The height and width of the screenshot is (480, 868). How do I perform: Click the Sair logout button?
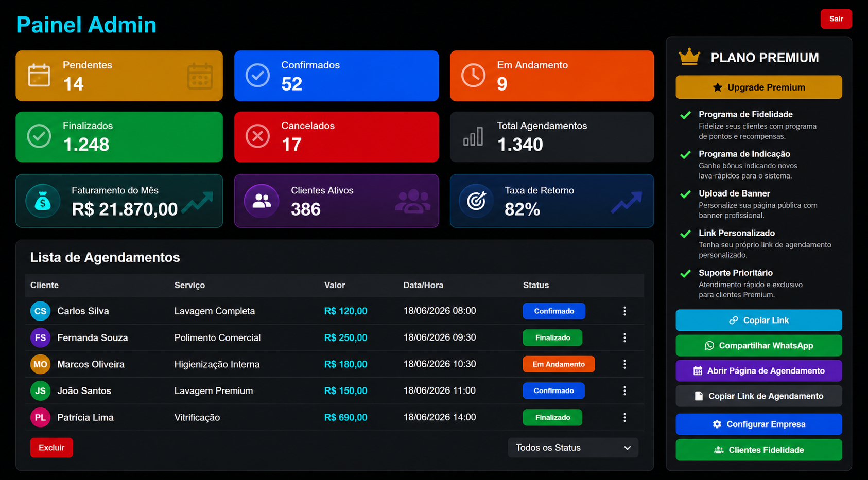click(x=836, y=19)
